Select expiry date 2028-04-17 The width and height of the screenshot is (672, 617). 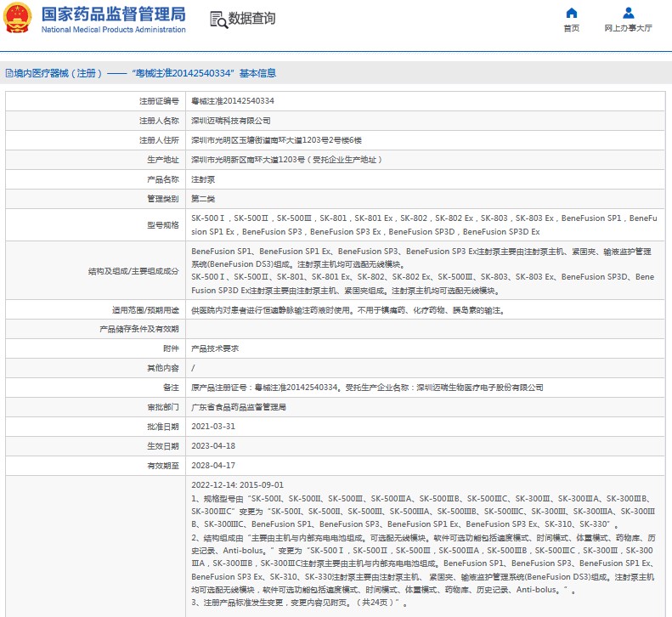(213, 466)
